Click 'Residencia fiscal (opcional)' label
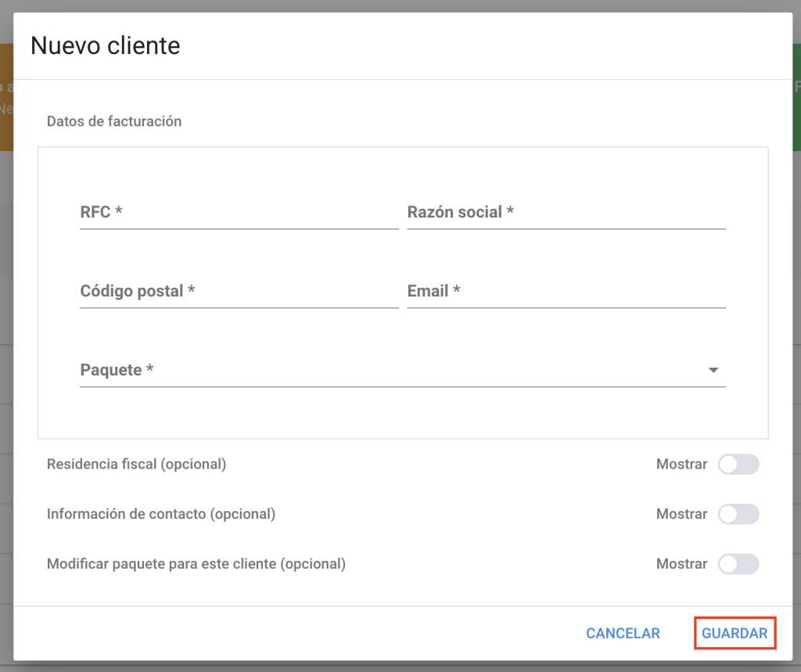The image size is (801, 672). [x=136, y=464]
